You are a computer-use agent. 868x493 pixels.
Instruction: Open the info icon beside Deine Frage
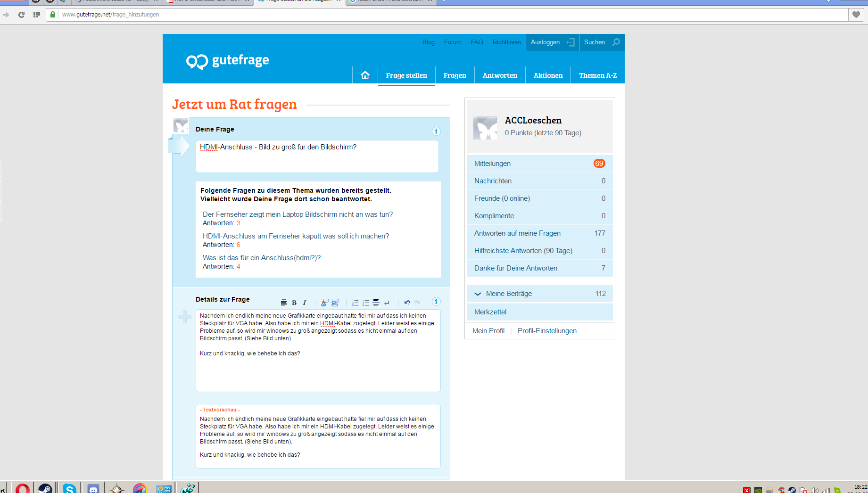(436, 131)
